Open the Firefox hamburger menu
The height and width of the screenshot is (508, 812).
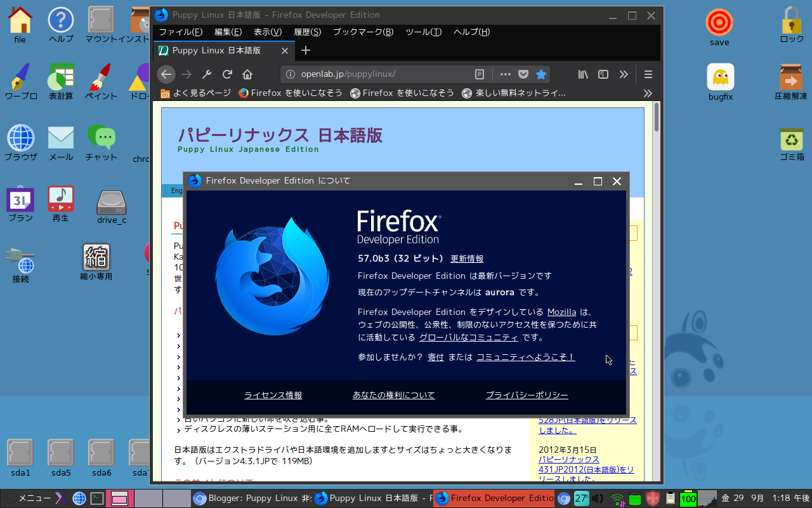648,74
